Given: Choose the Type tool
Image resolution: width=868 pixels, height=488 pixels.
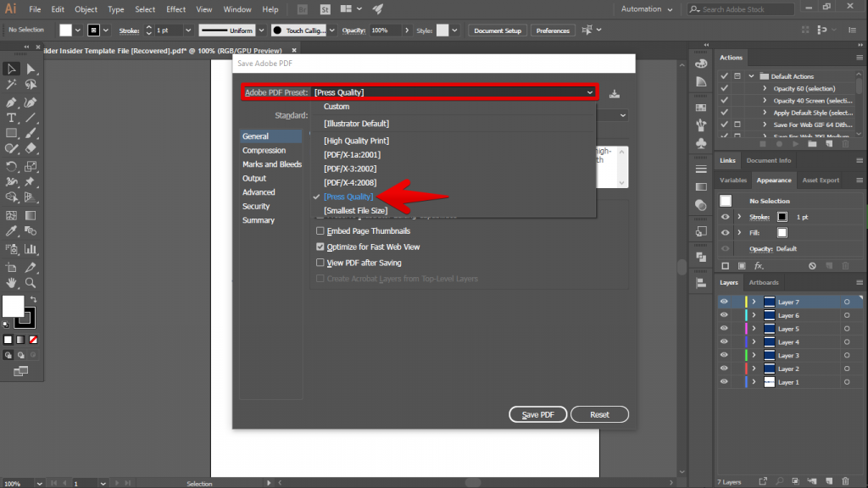Looking at the screenshot, I should click(10, 118).
